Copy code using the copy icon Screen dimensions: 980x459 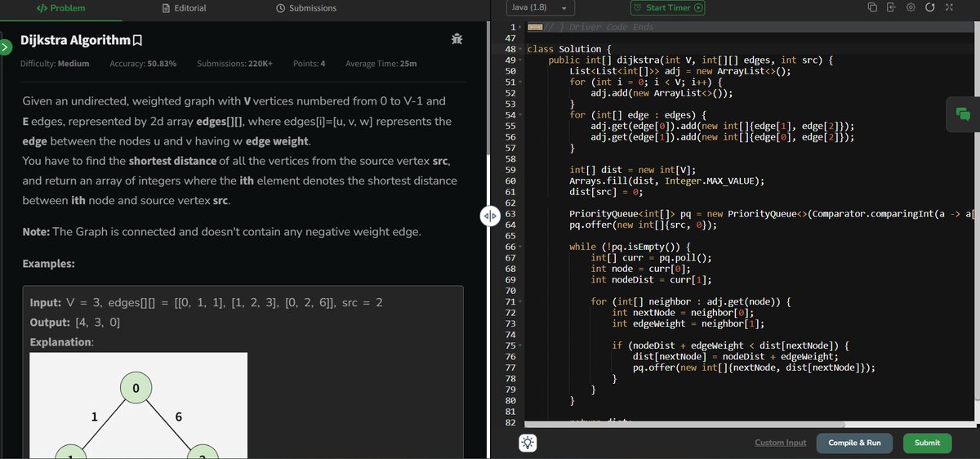(x=872, y=7)
